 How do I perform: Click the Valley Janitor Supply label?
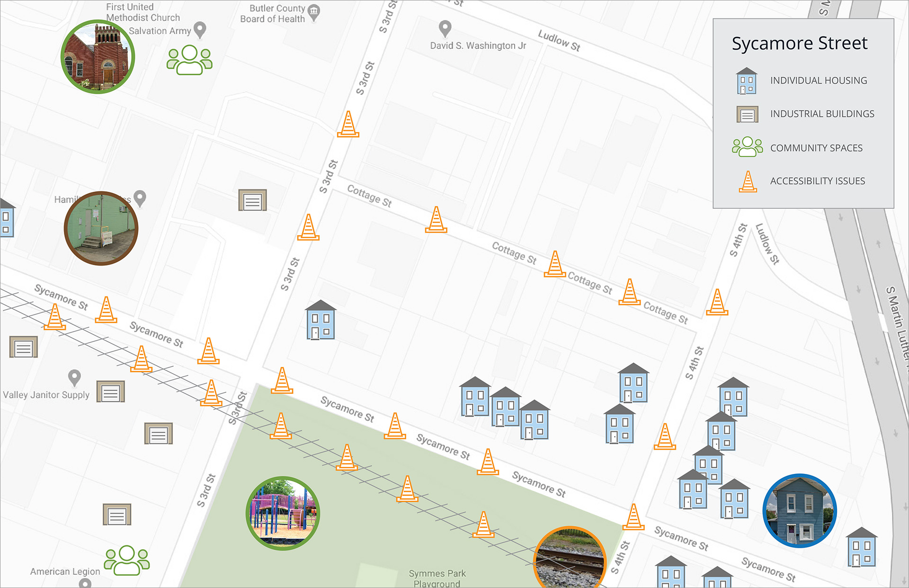tap(46, 395)
